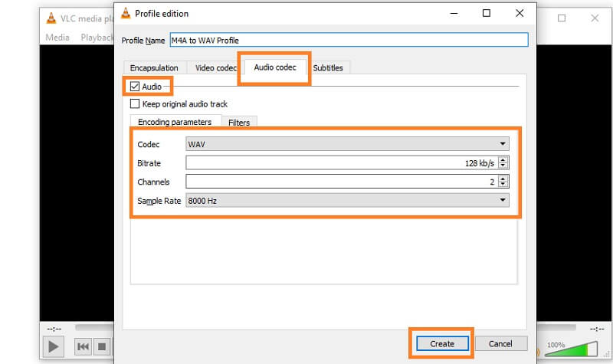Open the Codec dropdown showing WAV
Viewport: 613px width, 364px height.
347,143
